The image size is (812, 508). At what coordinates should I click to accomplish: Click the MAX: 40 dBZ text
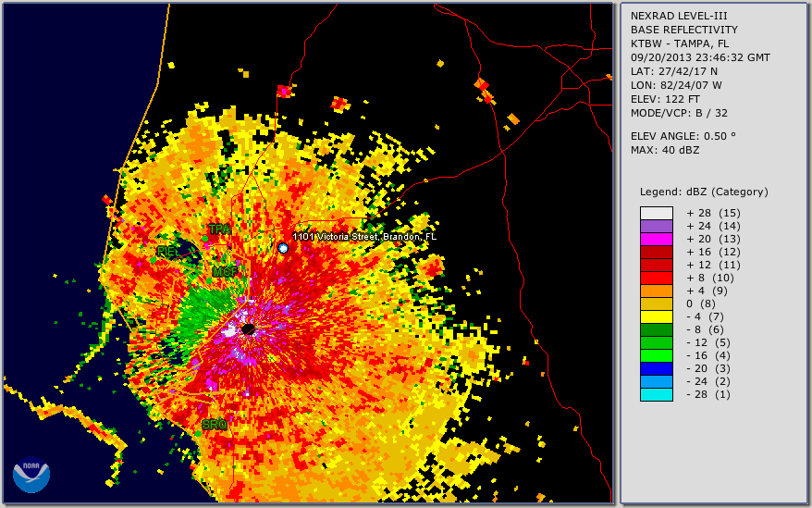[x=664, y=150]
